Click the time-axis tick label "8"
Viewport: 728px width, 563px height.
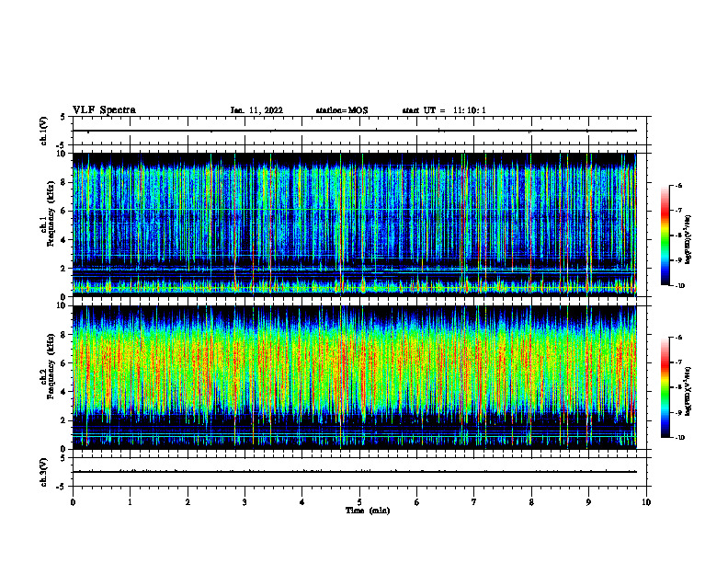531,502
